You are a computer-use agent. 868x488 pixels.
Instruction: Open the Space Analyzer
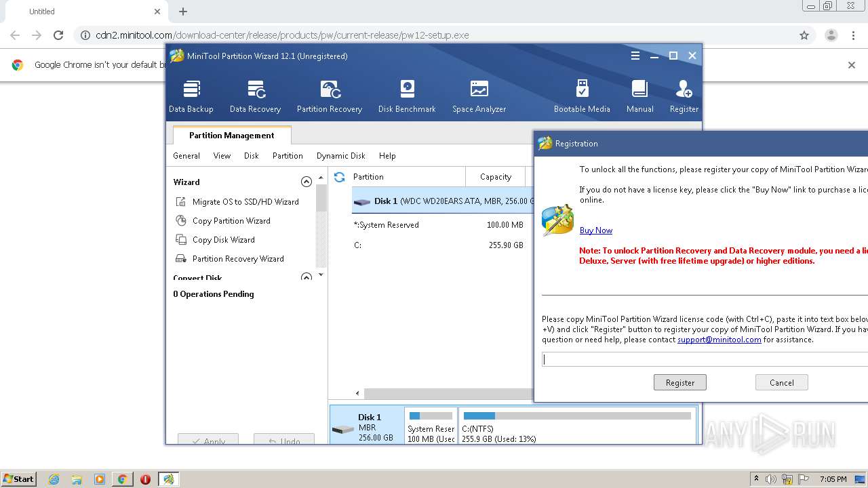click(479, 96)
